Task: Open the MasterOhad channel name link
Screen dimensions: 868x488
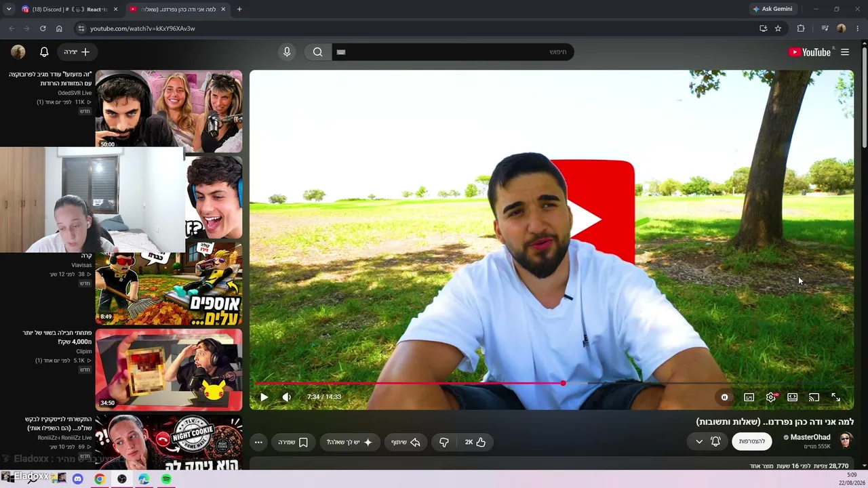Action: [x=810, y=437]
